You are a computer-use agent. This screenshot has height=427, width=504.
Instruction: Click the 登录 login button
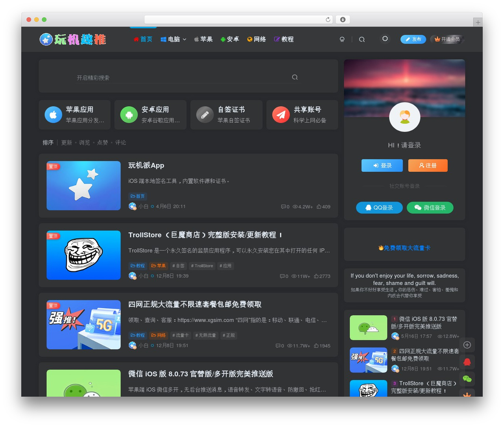pyautogui.click(x=382, y=165)
